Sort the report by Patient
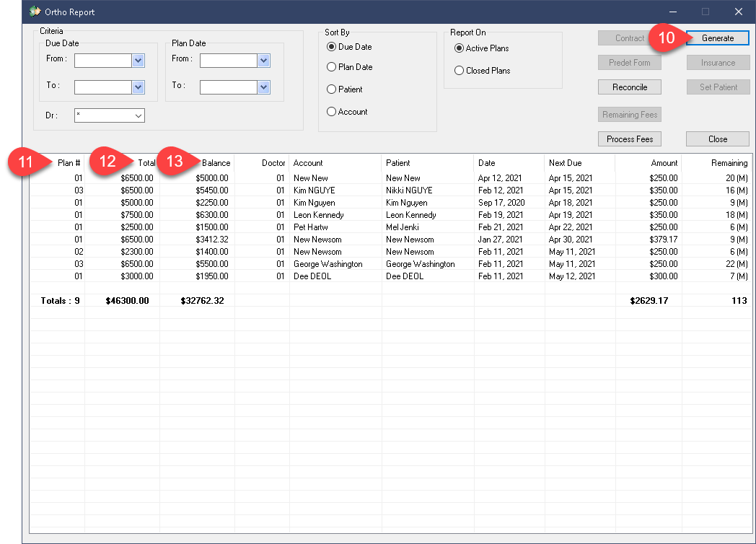 click(344, 89)
